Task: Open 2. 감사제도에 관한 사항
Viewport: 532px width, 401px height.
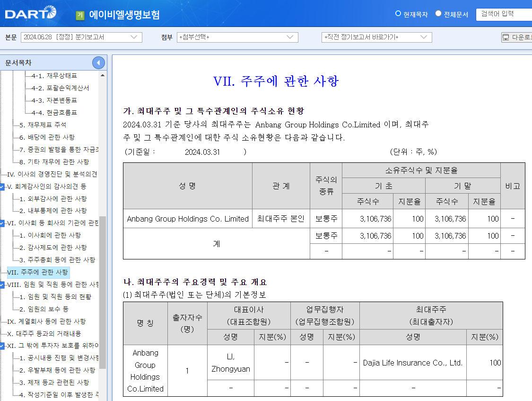Action: 53,248
